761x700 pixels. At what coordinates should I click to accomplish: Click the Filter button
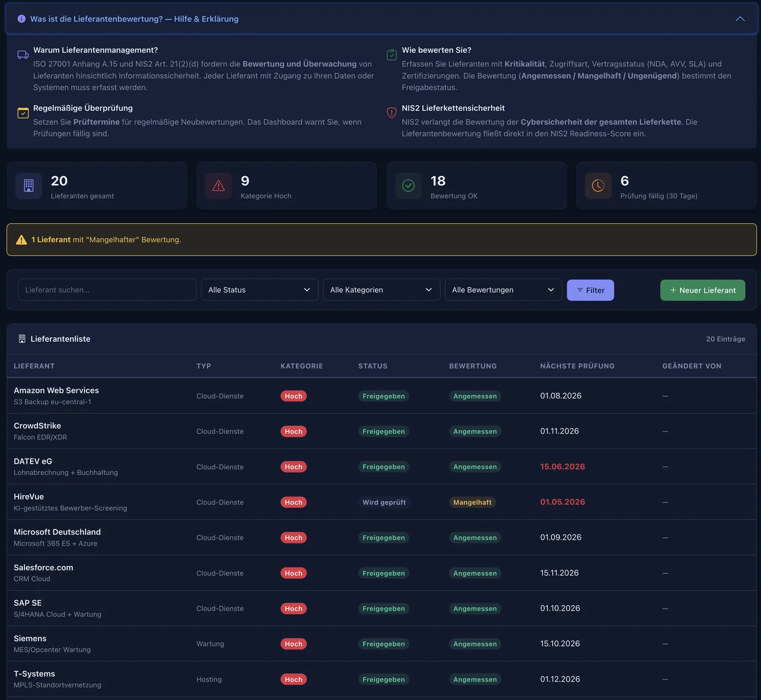[590, 290]
